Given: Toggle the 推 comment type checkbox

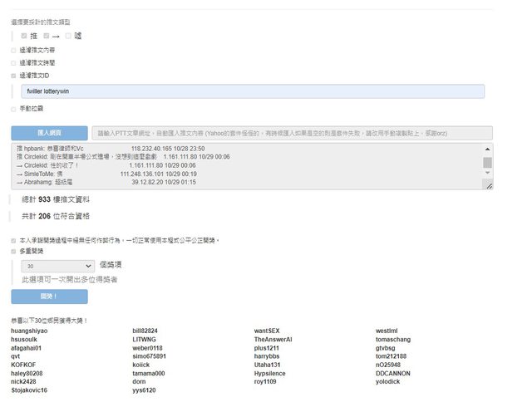Looking at the screenshot, I should (24, 36).
